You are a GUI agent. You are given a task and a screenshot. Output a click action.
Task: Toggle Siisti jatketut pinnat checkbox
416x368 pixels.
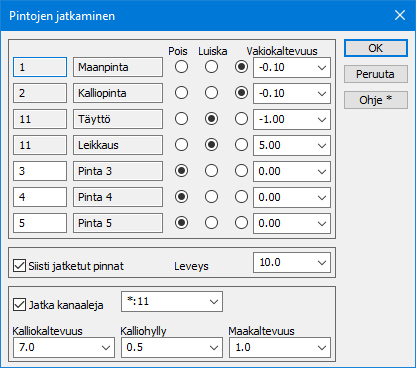coord(19,266)
